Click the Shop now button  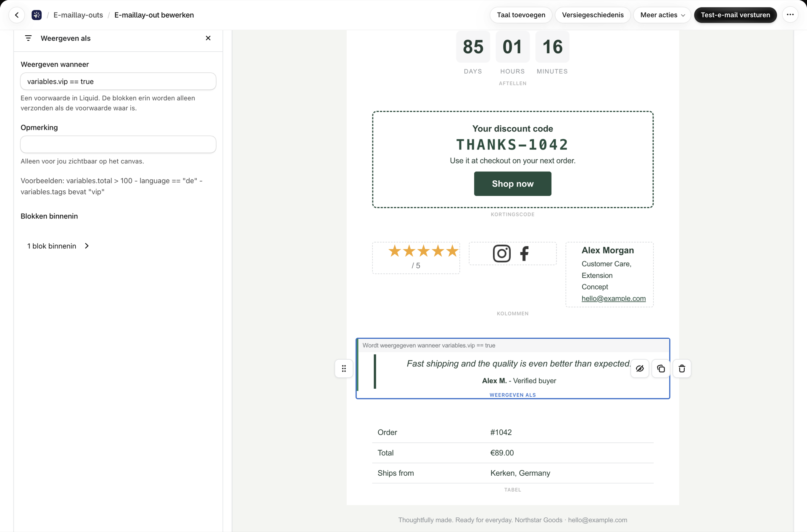512,184
